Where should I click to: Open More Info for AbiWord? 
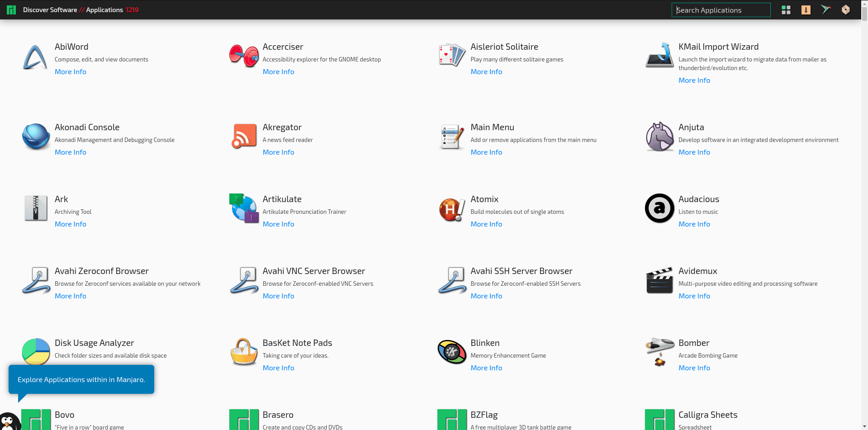click(x=71, y=71)
